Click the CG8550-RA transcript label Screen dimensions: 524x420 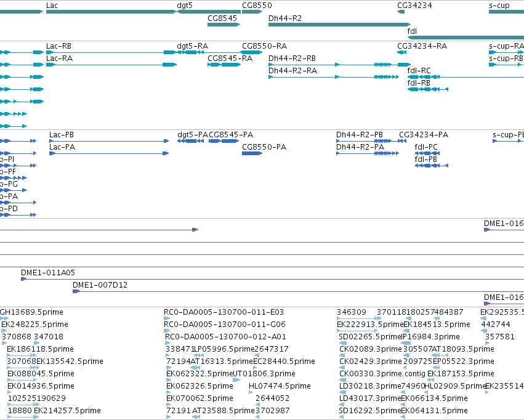click(x=264, y=46)
